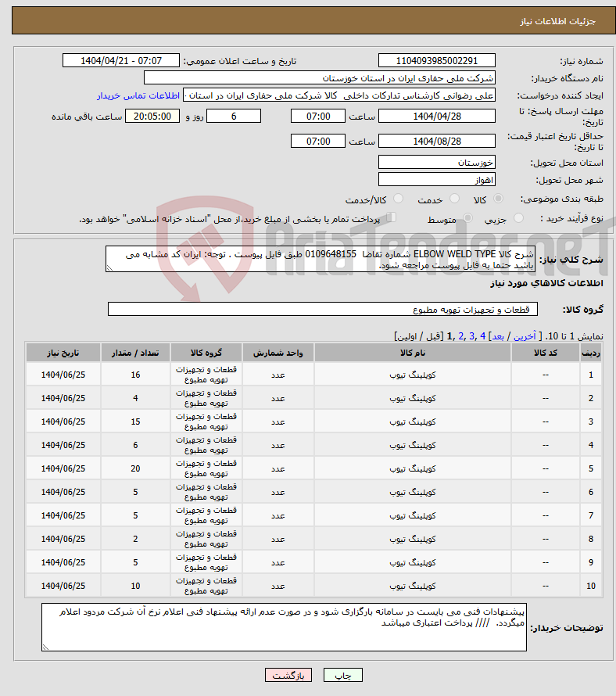Toggle the Islamic treasury payment checkbox

[x=391, y=217]
